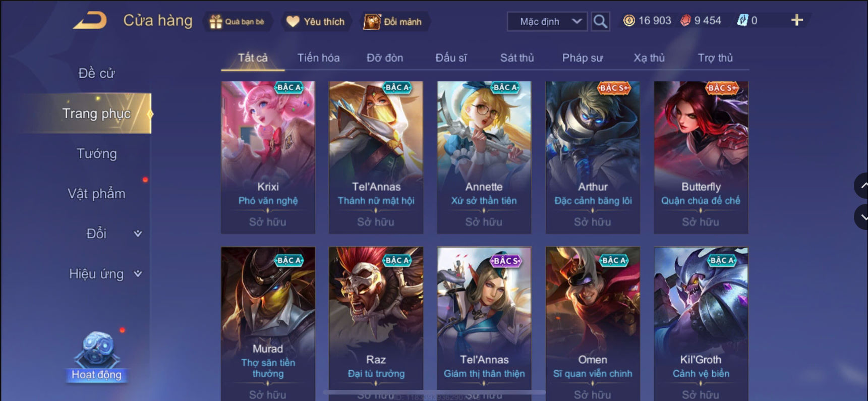Screen dimensions: 868x401
Task: Click the golden back arrow icon
Action: [90, 21]
